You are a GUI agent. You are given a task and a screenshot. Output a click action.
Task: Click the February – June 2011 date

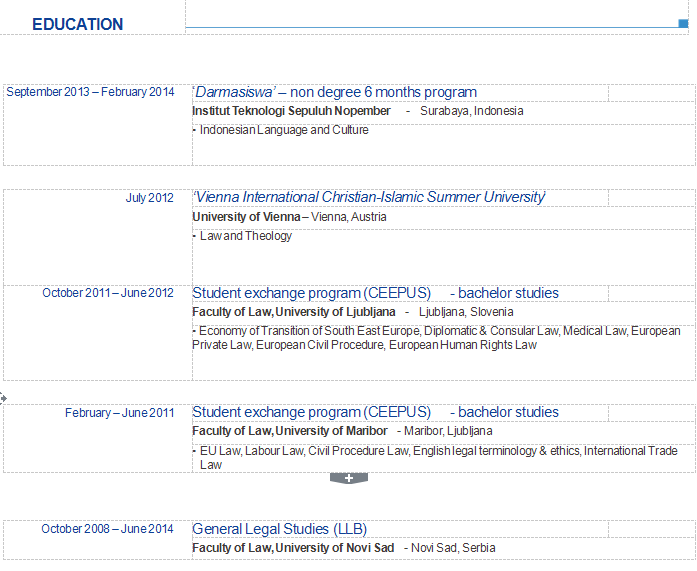(x=119, y=413)
